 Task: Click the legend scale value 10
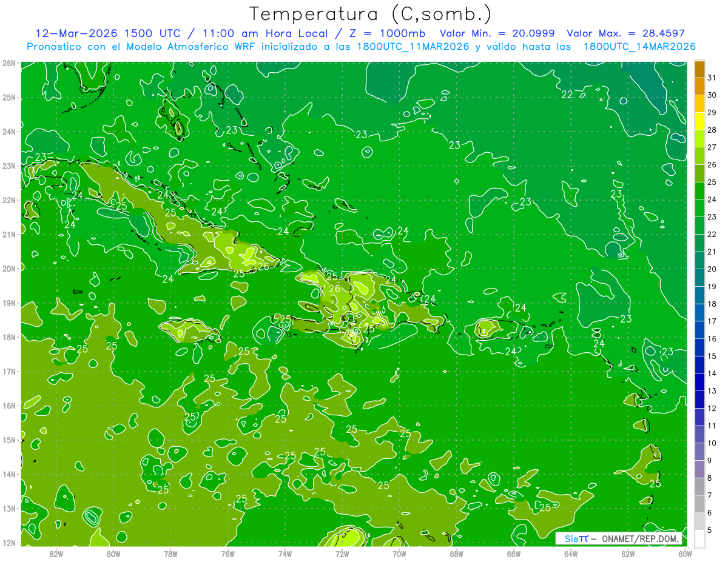pyautogui.click(x=712, y=443)
